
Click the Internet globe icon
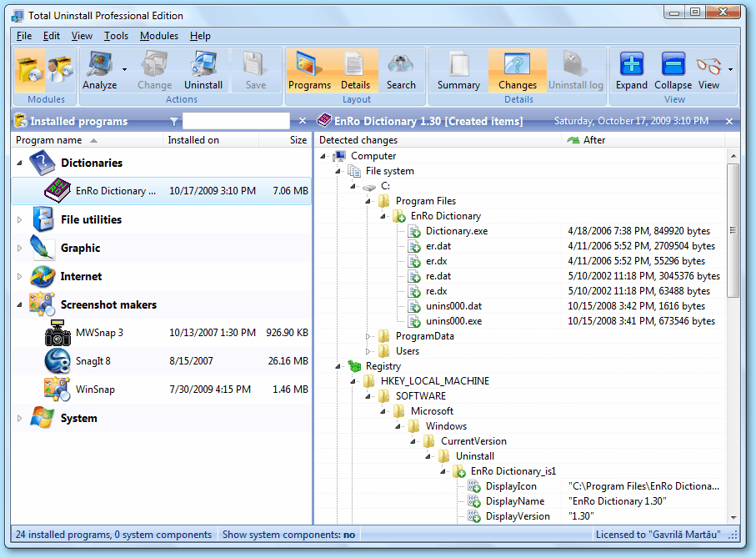pyautogui.click(x=43, y=276)
